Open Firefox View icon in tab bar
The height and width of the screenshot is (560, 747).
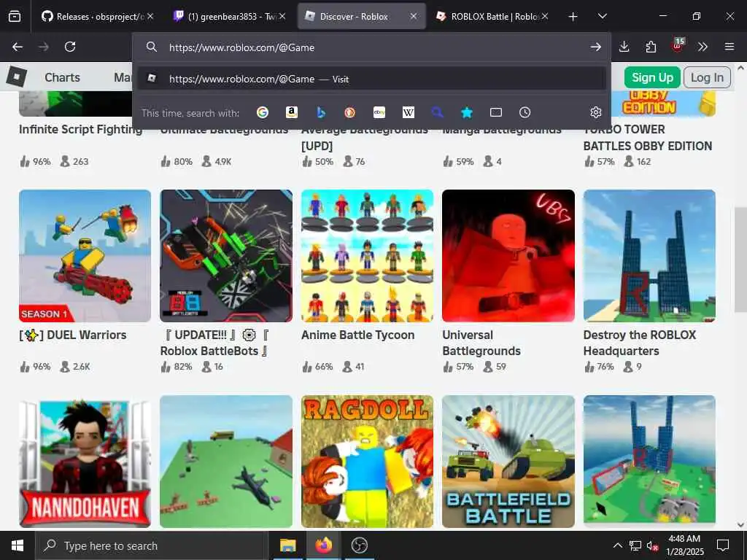click(x=15, y=16)
